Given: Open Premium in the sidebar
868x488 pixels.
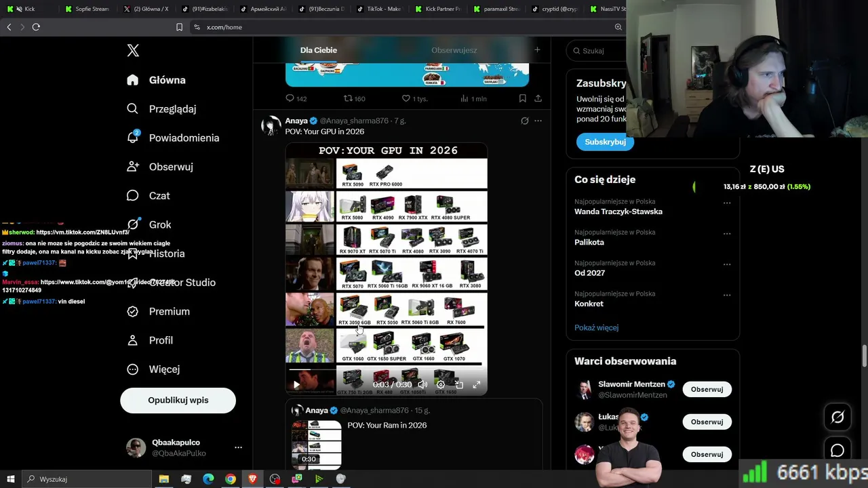Looking at the screenshot, I should [x=159, y=312].
